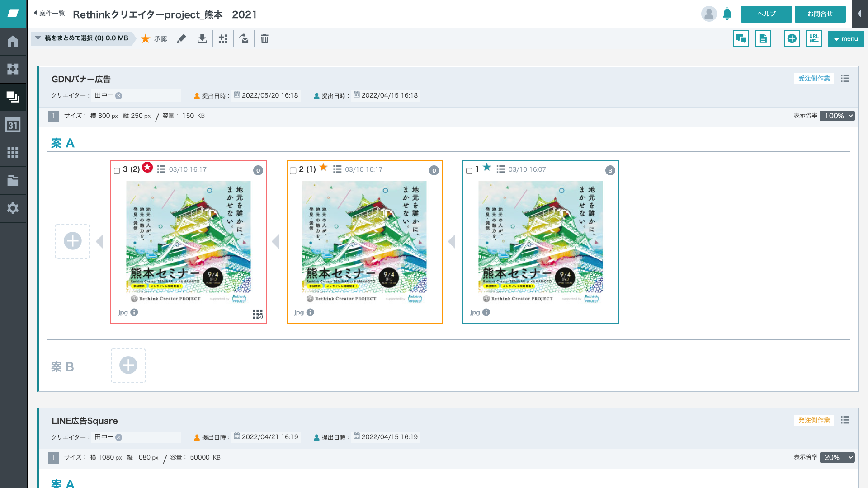Viewport: 868px width, 488px height.
Task: Click the arrow between draft 2 and draft 1
Action: pos(452,242)
